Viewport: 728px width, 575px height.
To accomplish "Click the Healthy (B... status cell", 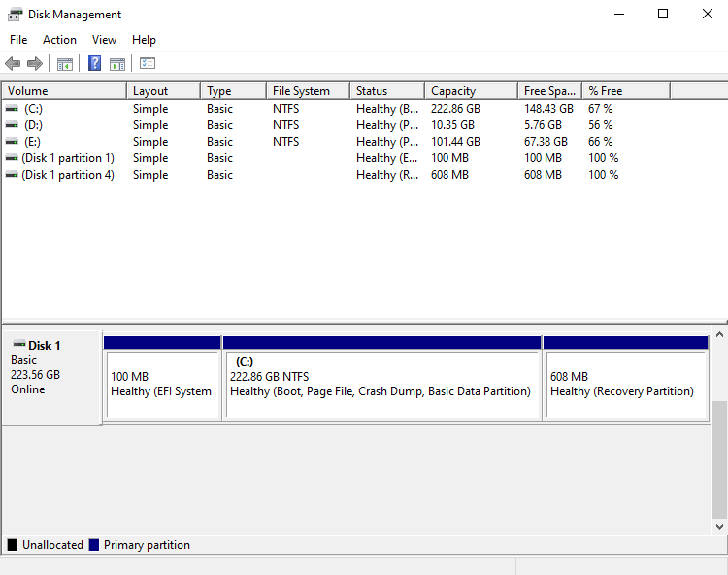I will coord(387,109).
